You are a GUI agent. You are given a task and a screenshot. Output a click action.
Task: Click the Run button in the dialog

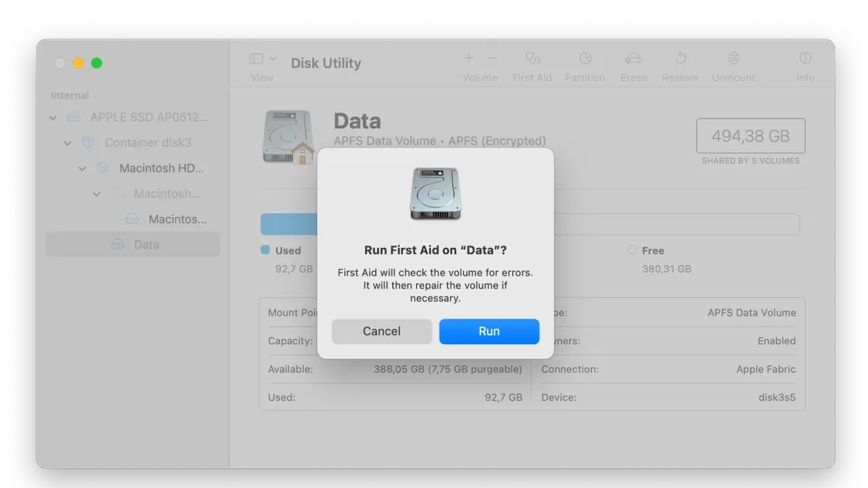point(489,331)
